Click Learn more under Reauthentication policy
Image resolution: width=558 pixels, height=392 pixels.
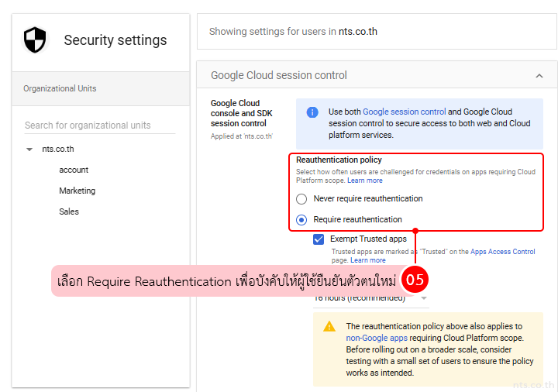[x=365, y=181]
